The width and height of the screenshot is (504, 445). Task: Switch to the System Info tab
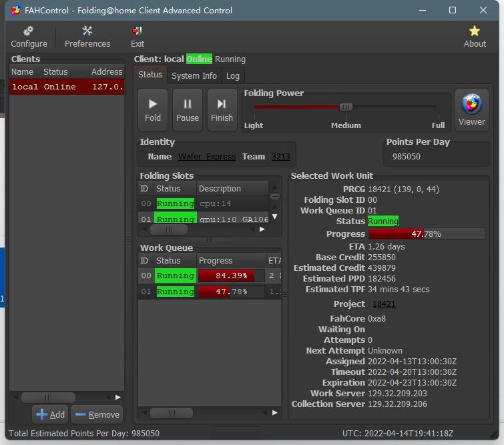[x=194, y=76]
